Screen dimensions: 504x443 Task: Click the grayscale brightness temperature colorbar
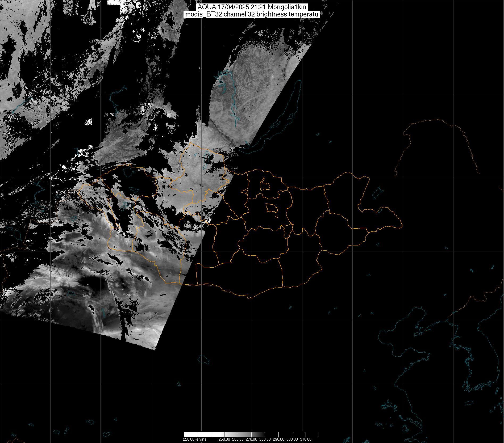pos(251,435)
